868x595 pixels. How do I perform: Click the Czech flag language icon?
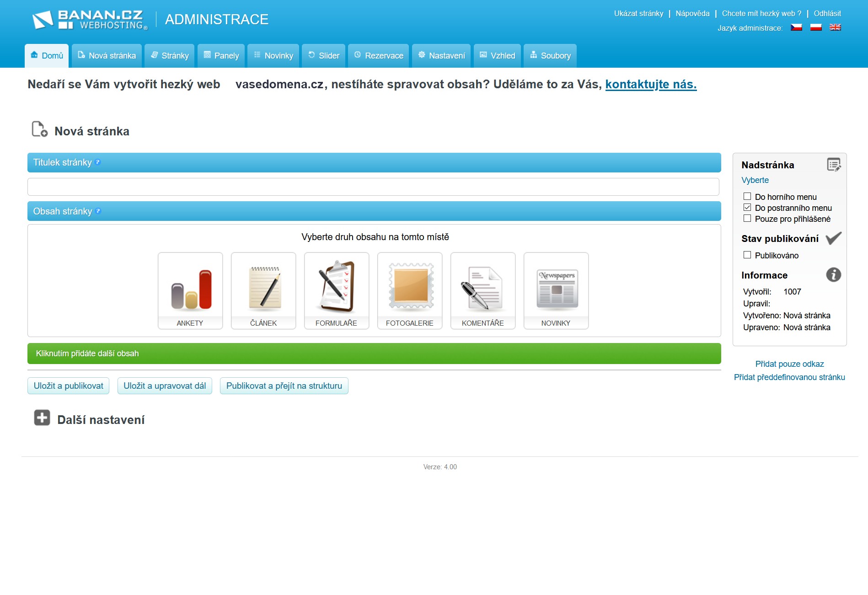point(796,27)
